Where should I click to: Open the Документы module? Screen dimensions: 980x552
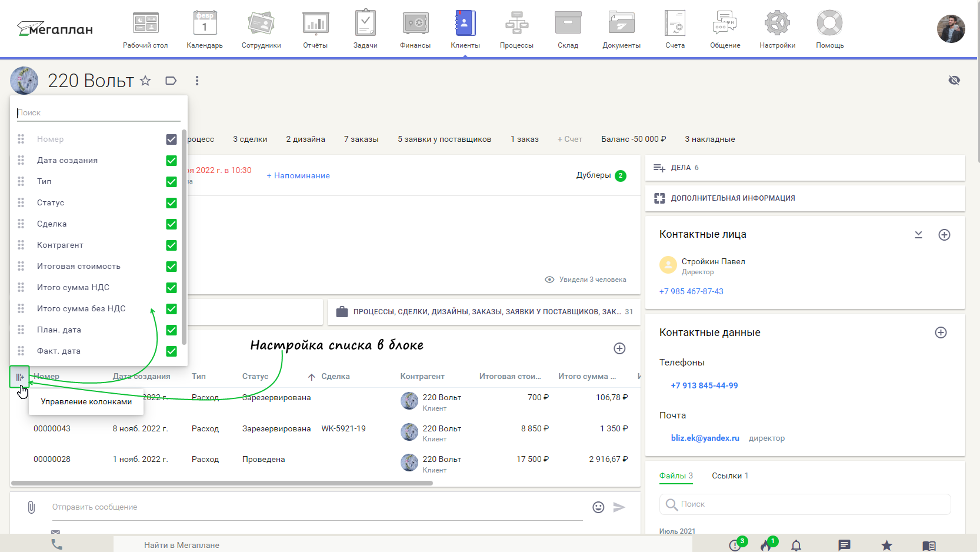(621, 29)
